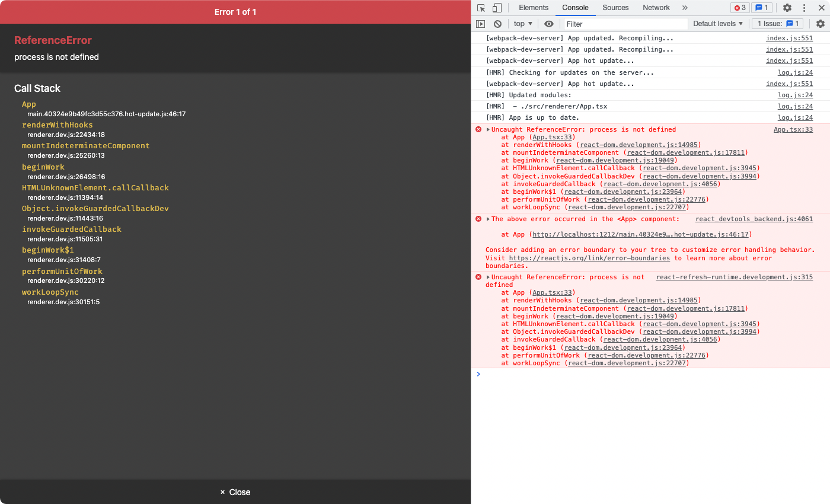
Task: Click inside the console Filter field
Action: [x=622, y=24]
